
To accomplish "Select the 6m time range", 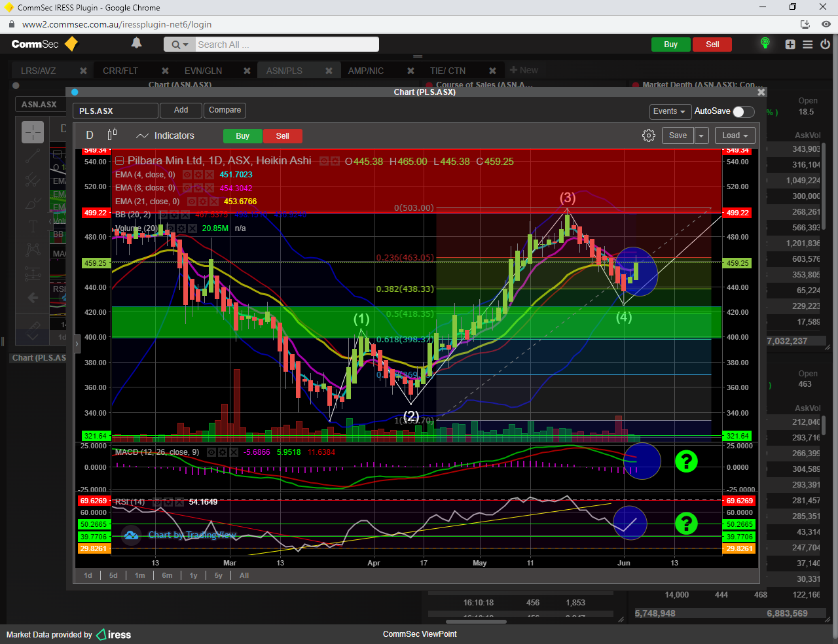I will (167, 575).
